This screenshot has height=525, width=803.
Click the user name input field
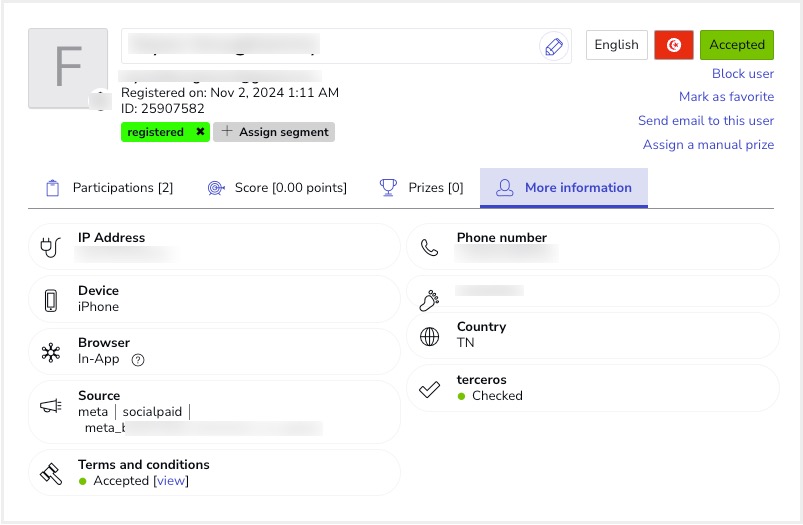tap(346, 46)
